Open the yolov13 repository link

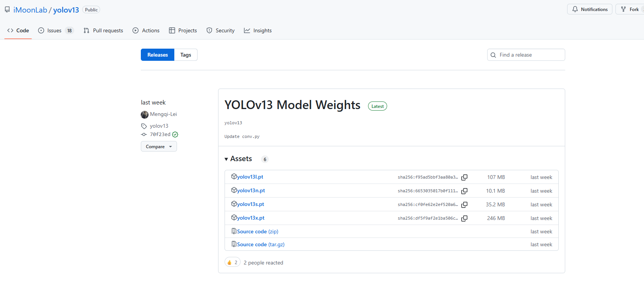66,10
